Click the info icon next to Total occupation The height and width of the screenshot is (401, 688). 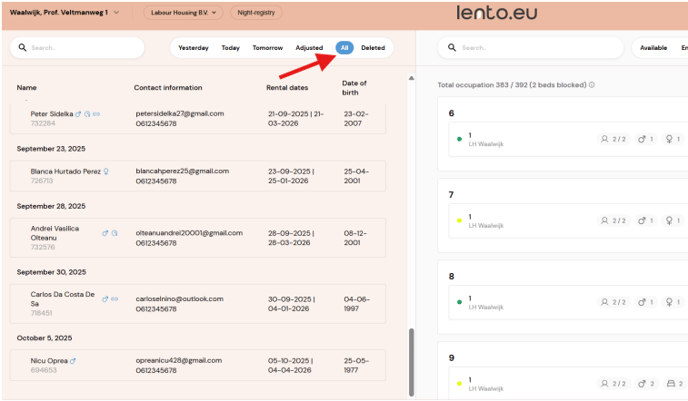click(592, 85)
